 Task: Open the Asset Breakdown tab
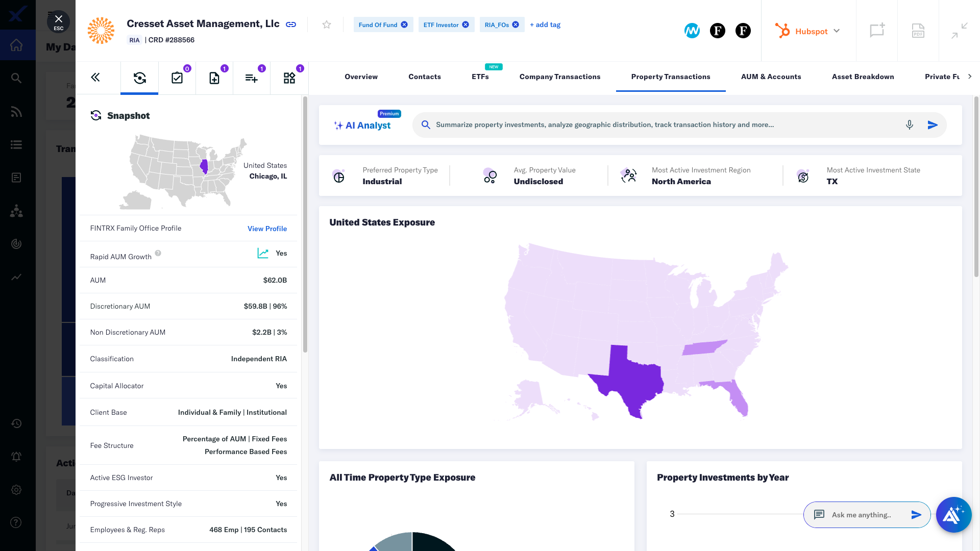coord(863,77)
